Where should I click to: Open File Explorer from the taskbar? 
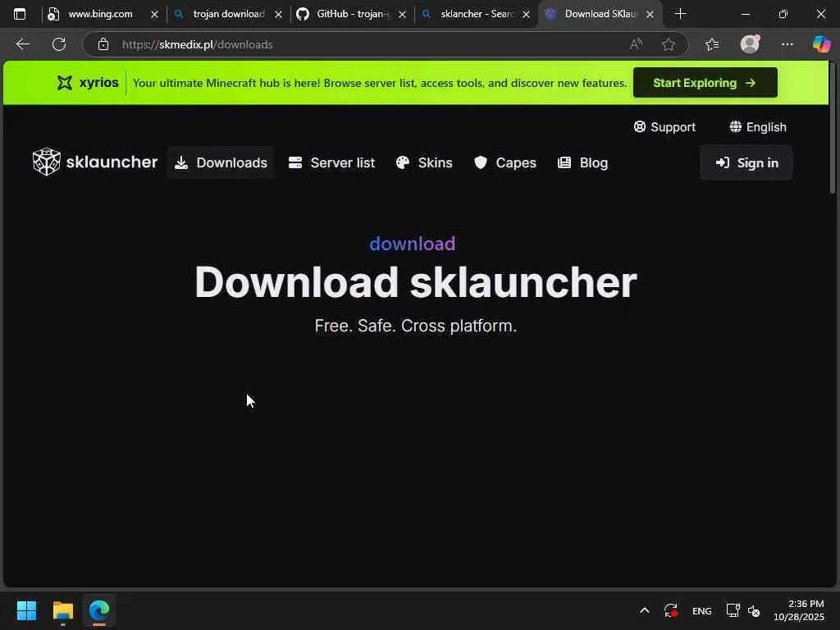[x=62, y=610]
